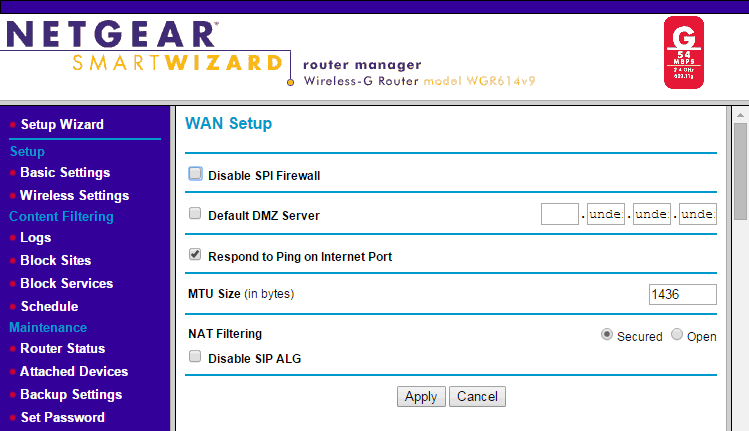Click the red 54 Mbps G badge
Viewport: 749px width, 431px height.
(684, 52)
